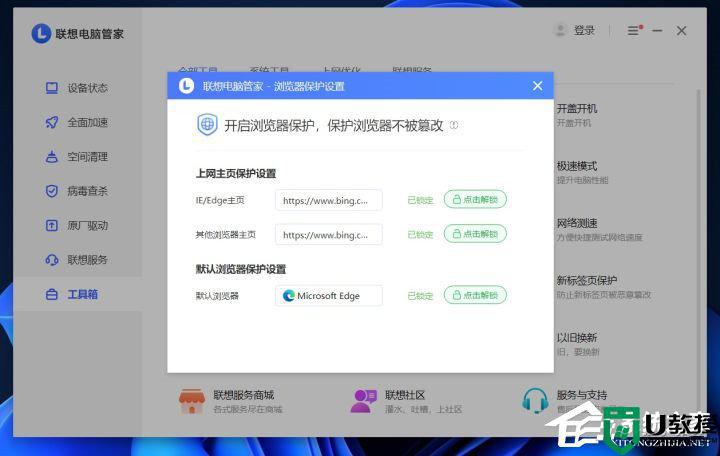Minimize the Lenovo PC Manager window

[658, 31]
